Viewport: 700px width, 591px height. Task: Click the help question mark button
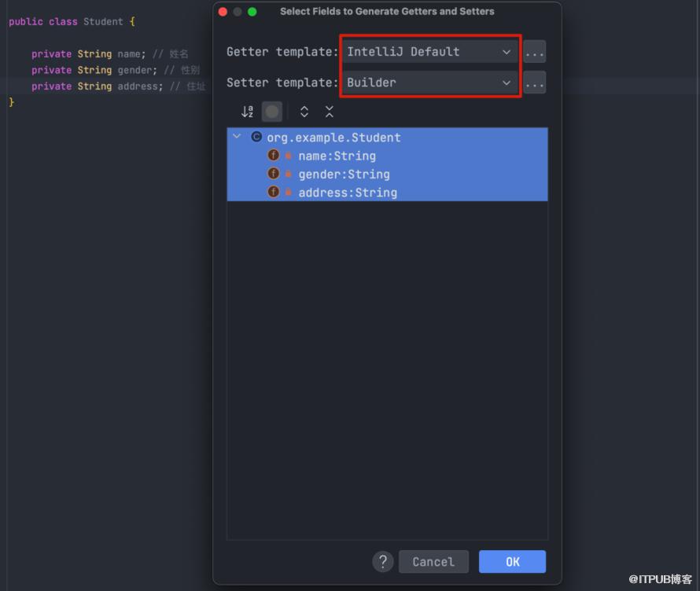[x=382, y=561]
